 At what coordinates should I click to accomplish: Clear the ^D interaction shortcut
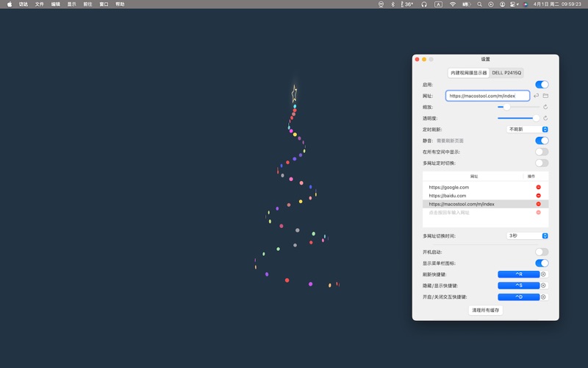544,297
